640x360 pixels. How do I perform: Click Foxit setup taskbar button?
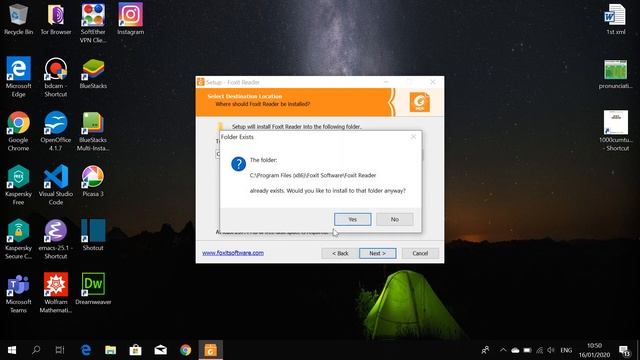[x=211, y=350]
